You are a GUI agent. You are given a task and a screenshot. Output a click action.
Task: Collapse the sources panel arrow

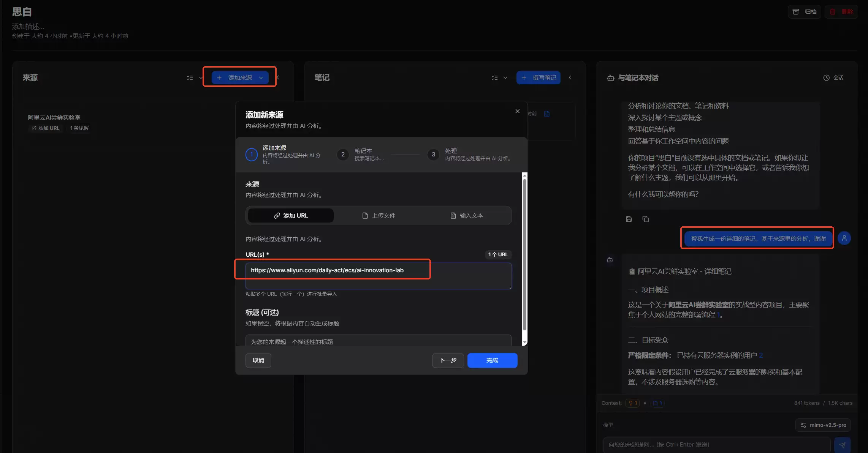(278, 77)
